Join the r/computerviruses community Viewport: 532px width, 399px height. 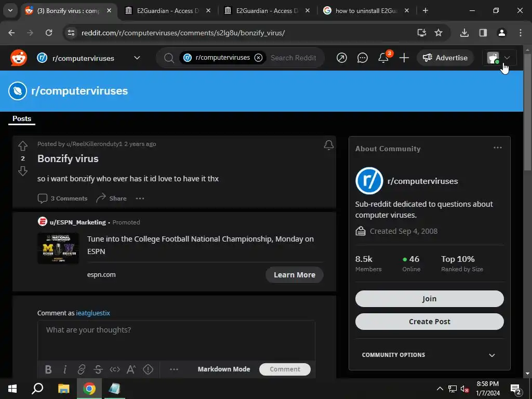(x=429, y=299)
